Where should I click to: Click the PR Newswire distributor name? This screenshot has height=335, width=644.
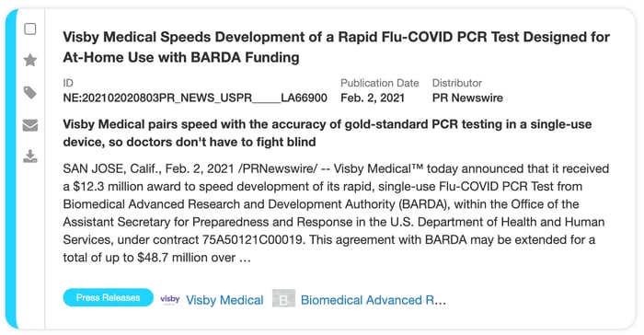click(x=467, y=98)
